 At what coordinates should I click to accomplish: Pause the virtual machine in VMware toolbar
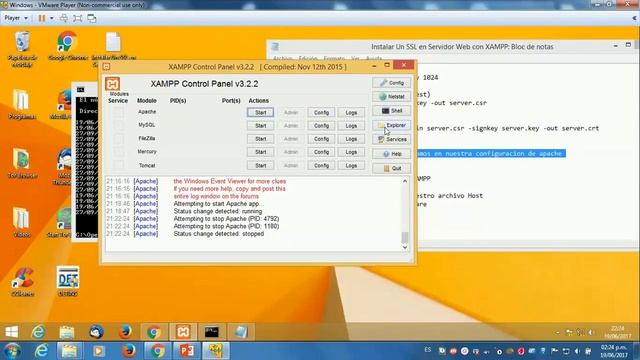click(x=42, y=18)
